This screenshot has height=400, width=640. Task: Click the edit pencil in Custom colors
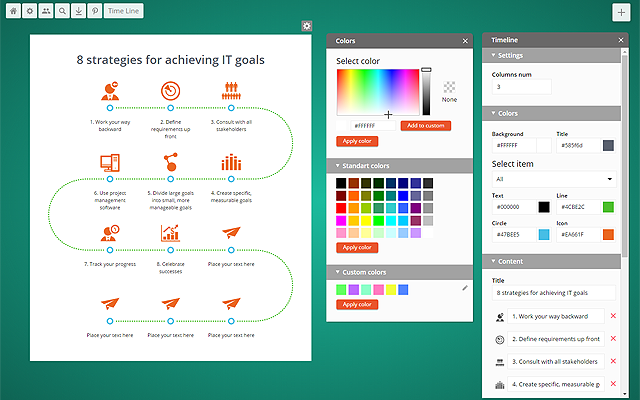[x=465, y=288]
